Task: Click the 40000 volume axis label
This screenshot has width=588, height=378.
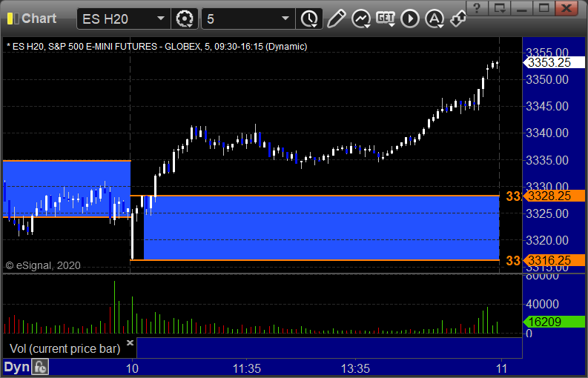Action: coord(542,304)
